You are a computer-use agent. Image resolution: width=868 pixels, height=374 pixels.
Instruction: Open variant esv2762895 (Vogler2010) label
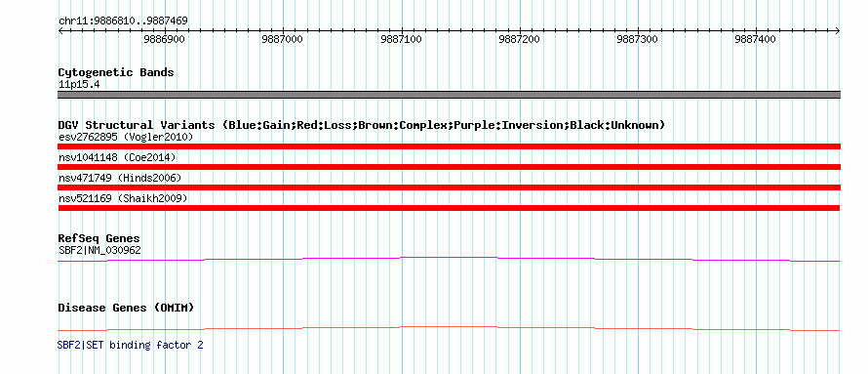(126, 137)
